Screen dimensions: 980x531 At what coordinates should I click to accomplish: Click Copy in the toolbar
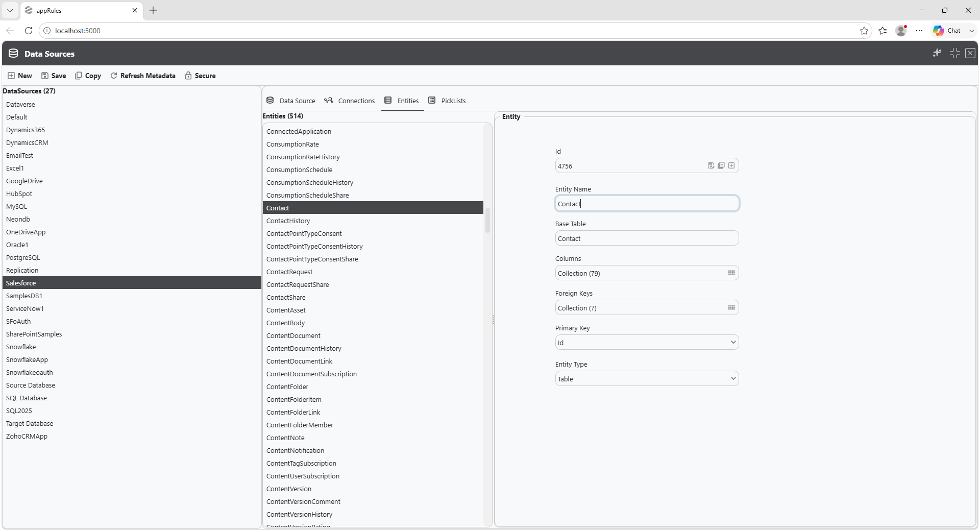(88, 76)
